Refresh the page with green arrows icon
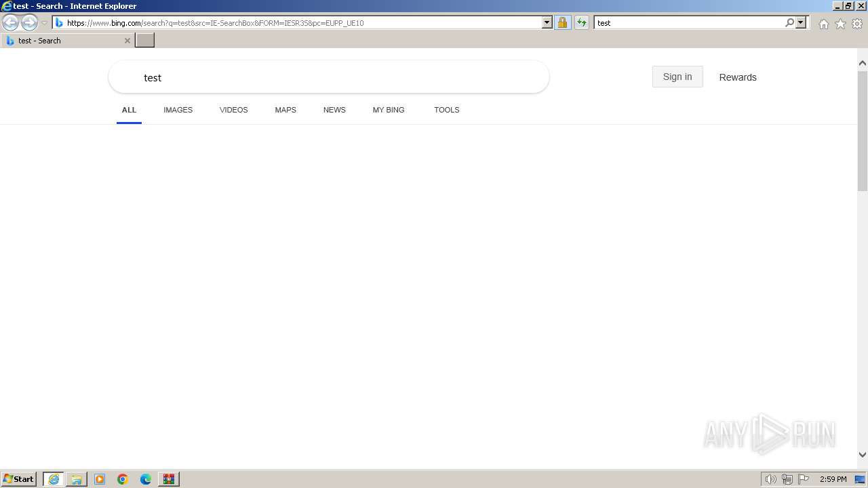Screen dimensions: 868x488 coord(581,23)
